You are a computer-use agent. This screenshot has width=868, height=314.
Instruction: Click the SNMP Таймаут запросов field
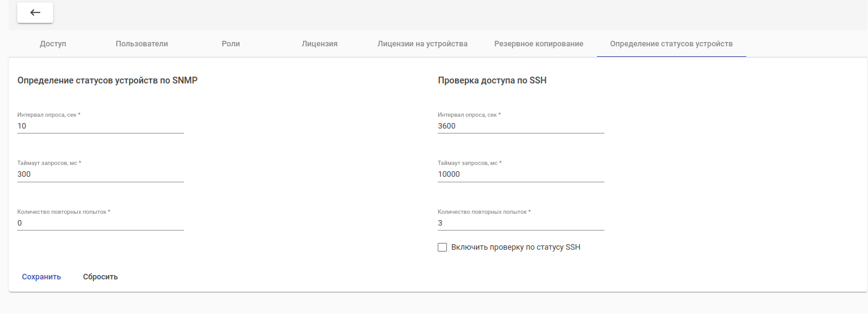tap(101, 174)
